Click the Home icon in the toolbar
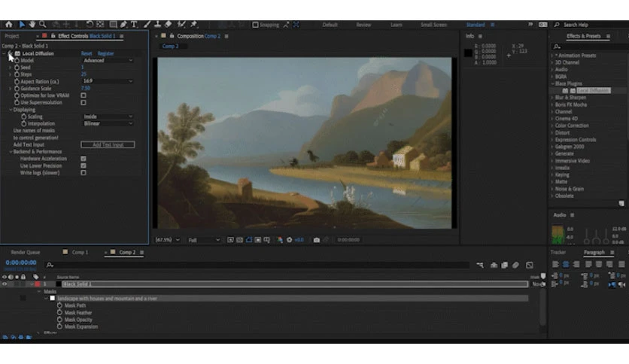 (x=9, y=25)
